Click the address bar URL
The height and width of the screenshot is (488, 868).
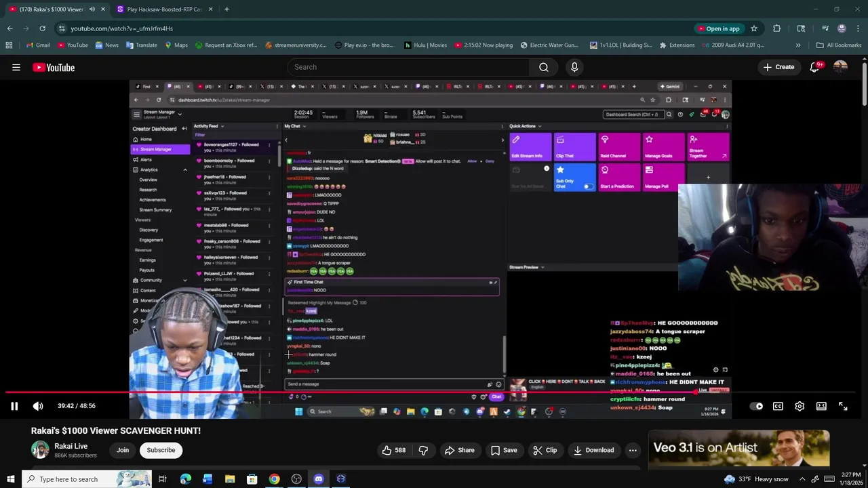pos(122,28)
